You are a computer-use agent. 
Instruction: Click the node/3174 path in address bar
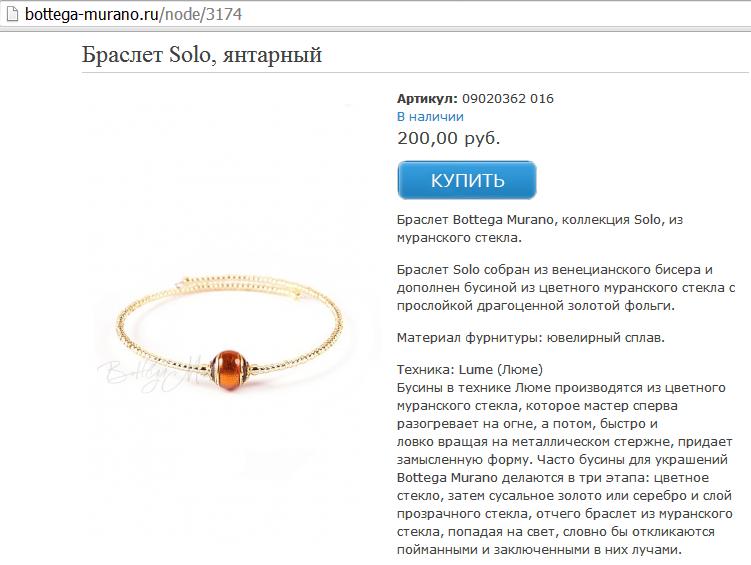(x=203, y=14)
